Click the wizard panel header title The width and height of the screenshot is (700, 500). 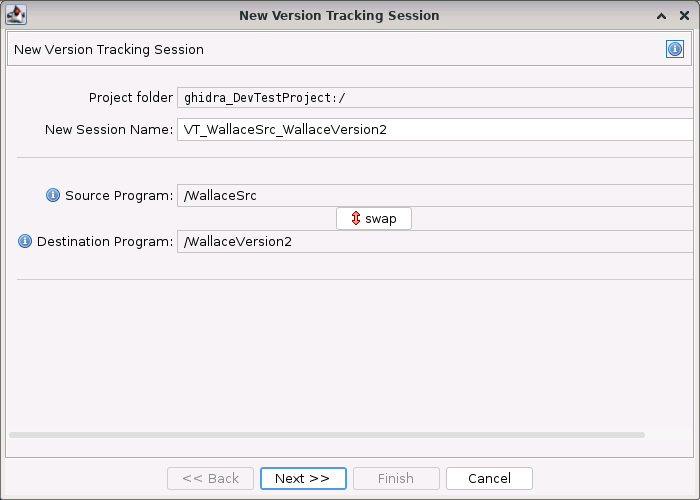109,50
